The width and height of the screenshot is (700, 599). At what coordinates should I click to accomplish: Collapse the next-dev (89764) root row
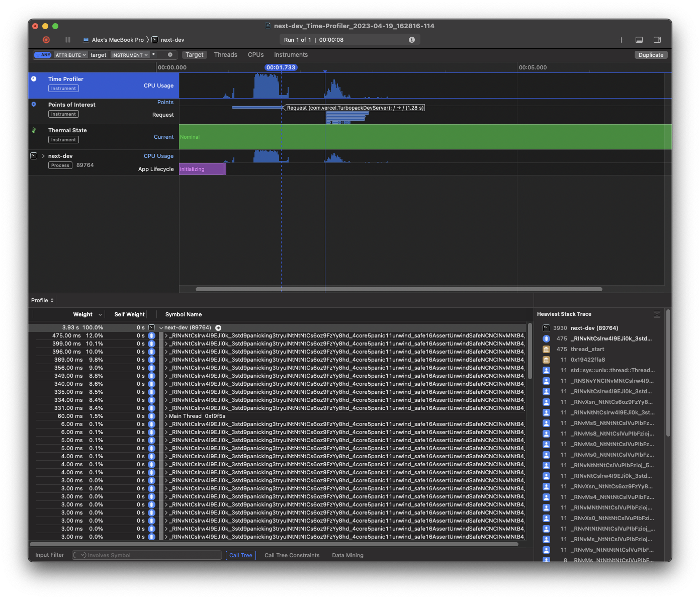tap(161, 327)
